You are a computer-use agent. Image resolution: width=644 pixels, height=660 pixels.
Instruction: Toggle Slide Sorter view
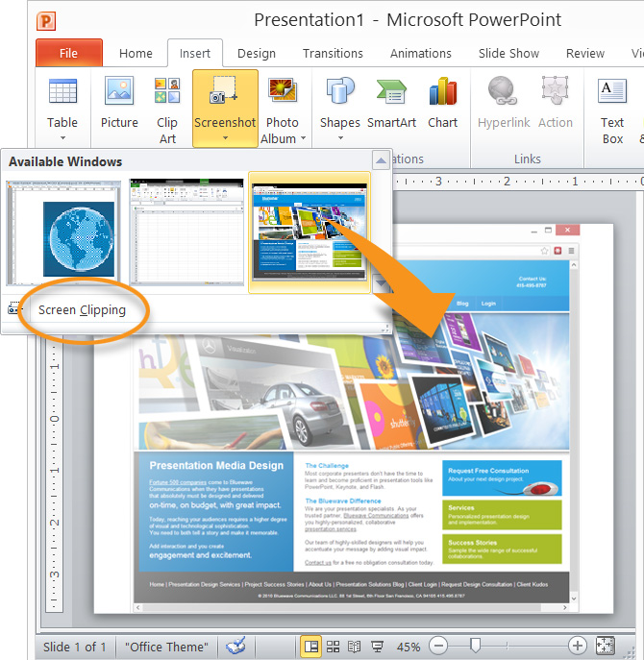[x=334, y=647]
